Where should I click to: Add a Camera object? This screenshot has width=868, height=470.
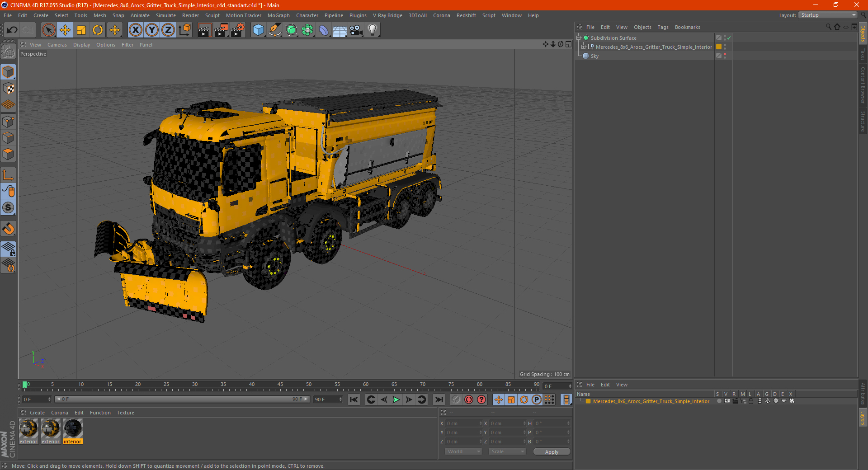click(356, 30)
